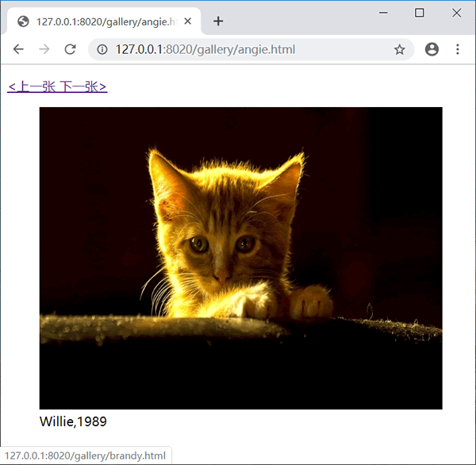Open the Chrome profile account icon
Viewport: 476px width, 465px height.
pos(432,49)
